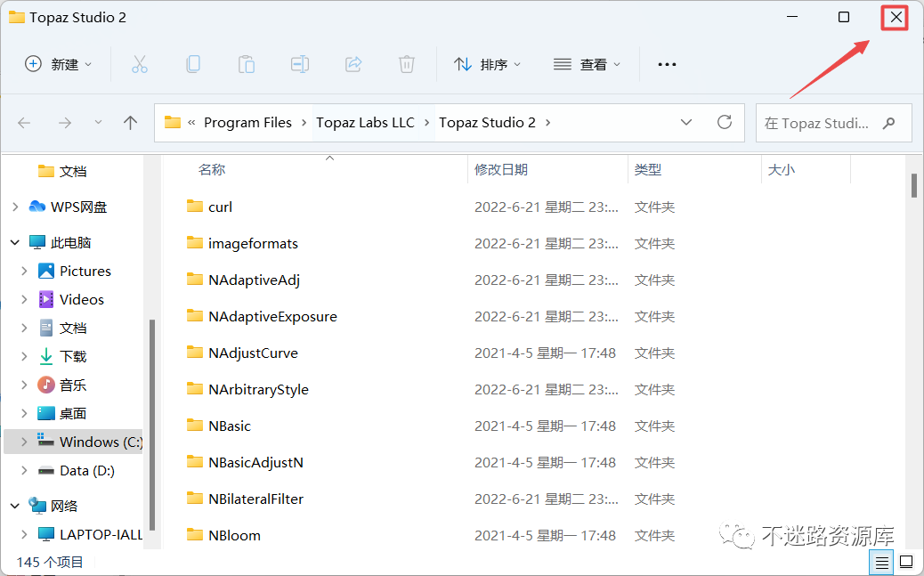
Task: Select 文档 under 此电脑 in sidebar
Action: point(73,328)
